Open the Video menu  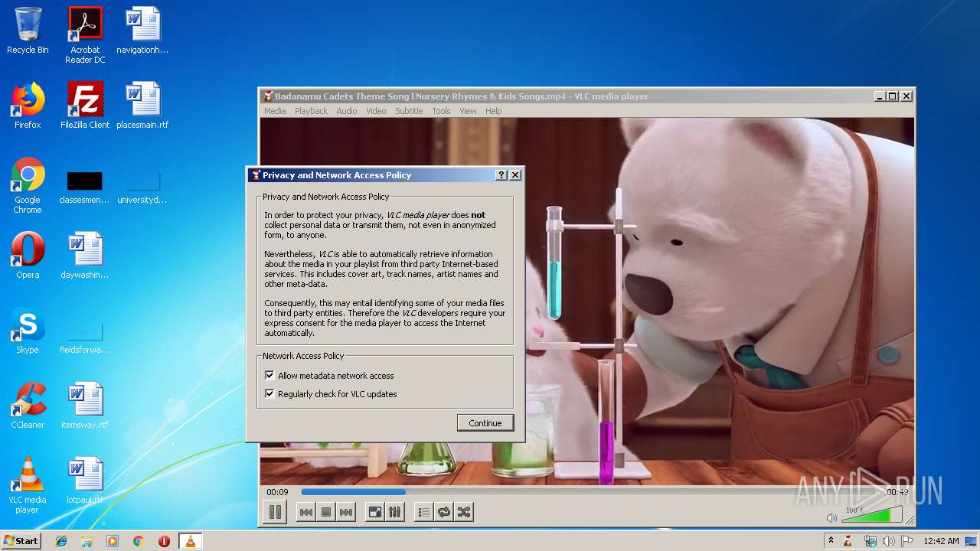point(376,111)
